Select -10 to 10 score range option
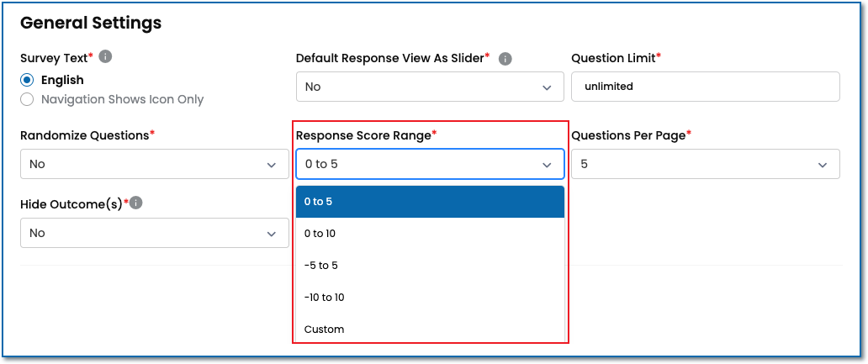Screen dimensions: 868x364 429,298
